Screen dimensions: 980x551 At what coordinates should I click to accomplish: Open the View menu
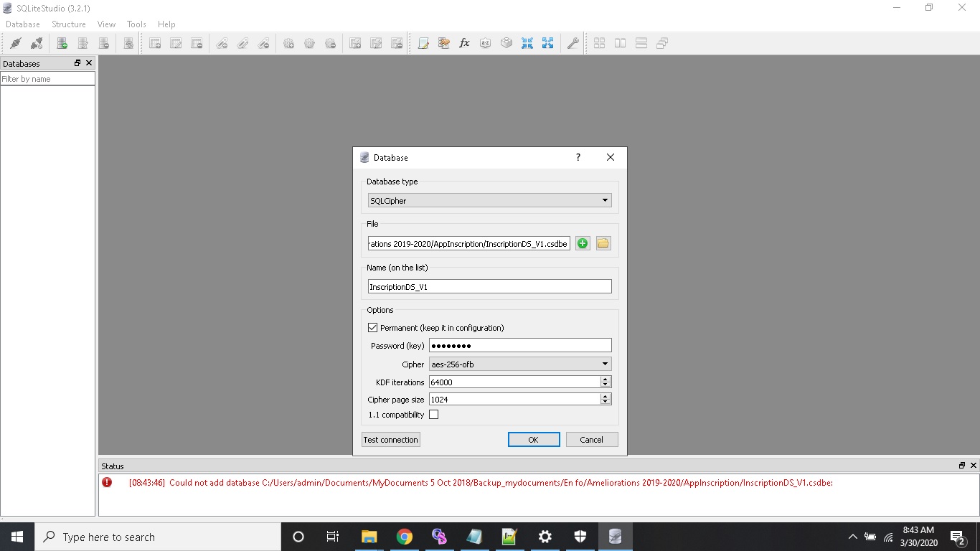tap(106, 24)
